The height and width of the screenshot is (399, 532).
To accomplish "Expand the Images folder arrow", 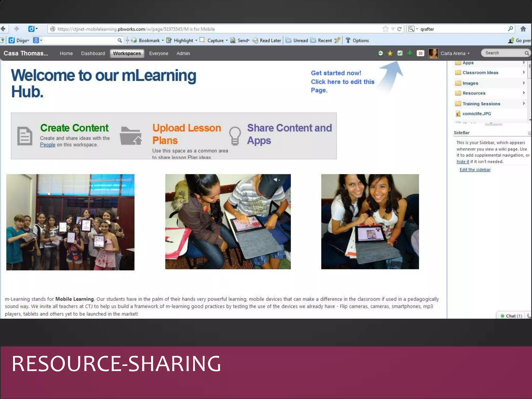I will coord(524,83).
